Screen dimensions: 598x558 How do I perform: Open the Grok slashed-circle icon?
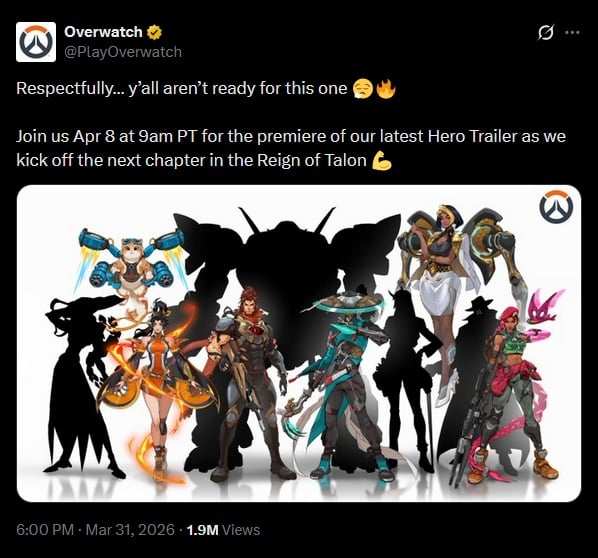click(x=546, y=32)
